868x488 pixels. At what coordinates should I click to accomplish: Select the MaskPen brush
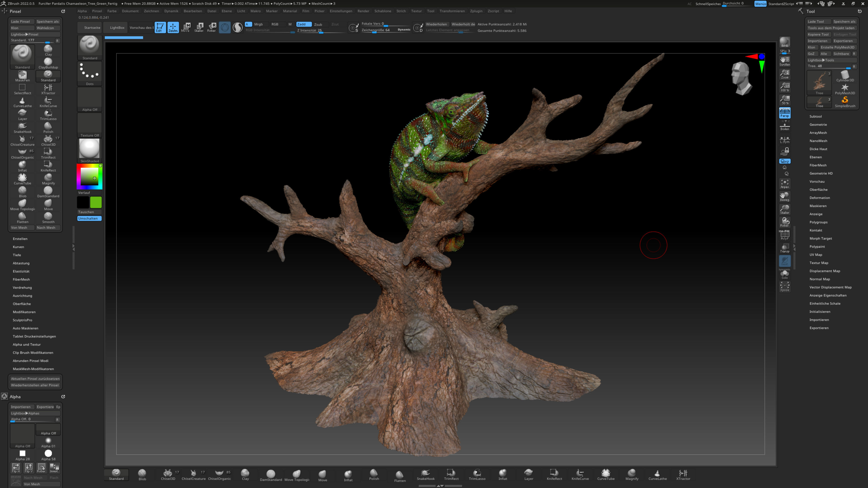tap(22, 76)
